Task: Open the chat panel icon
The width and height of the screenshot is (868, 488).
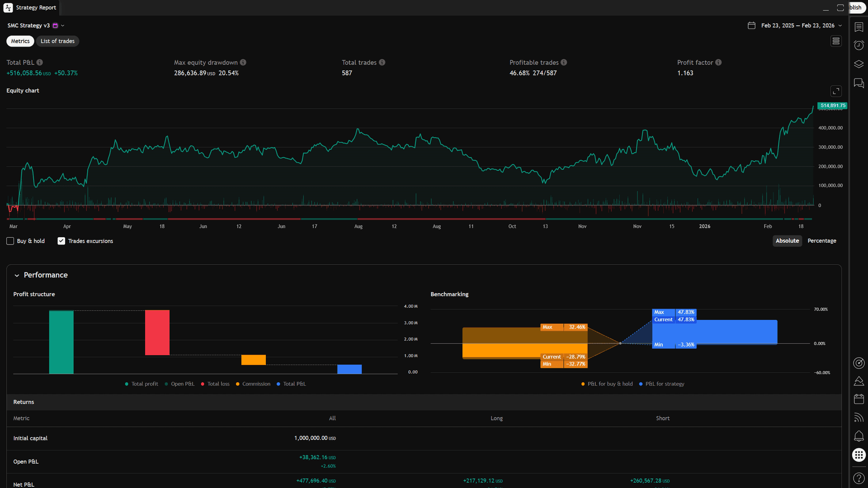Action: (x=859, y=83)
